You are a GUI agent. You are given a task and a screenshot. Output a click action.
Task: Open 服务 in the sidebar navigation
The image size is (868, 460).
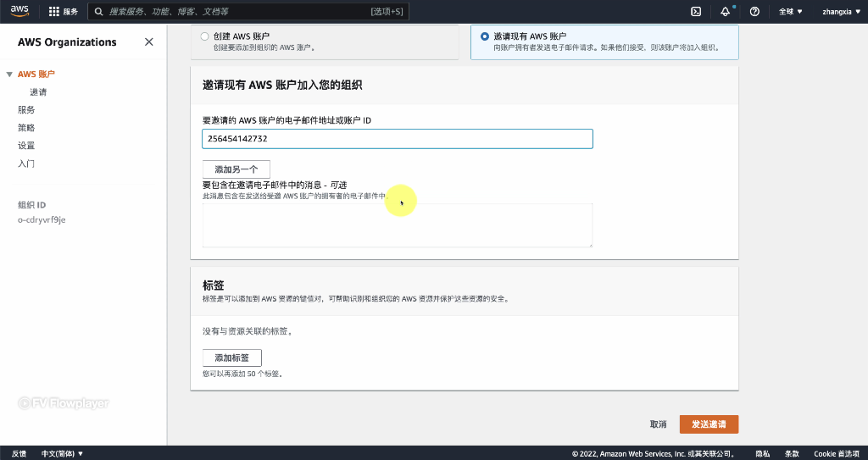(x=26, y=109)
